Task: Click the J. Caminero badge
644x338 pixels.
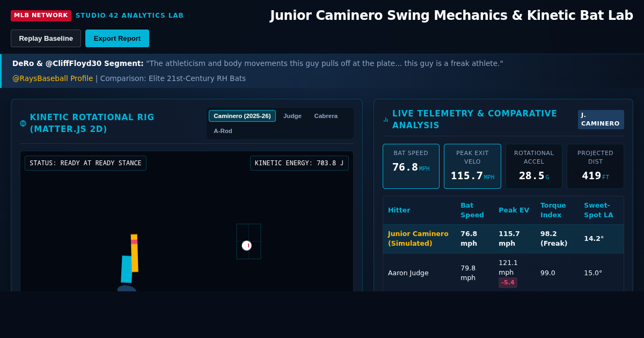Action: click(601, 120)
